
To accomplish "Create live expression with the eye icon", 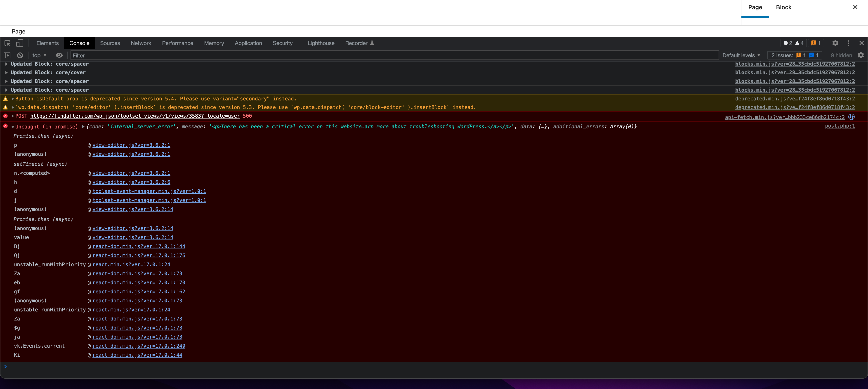I will tap(59, 55).
